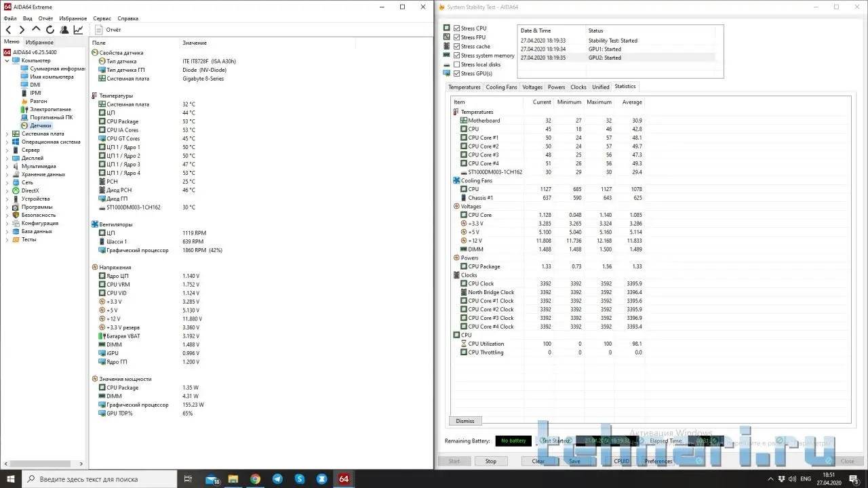Click the Тесты icon in the tree

pos(16,239)
